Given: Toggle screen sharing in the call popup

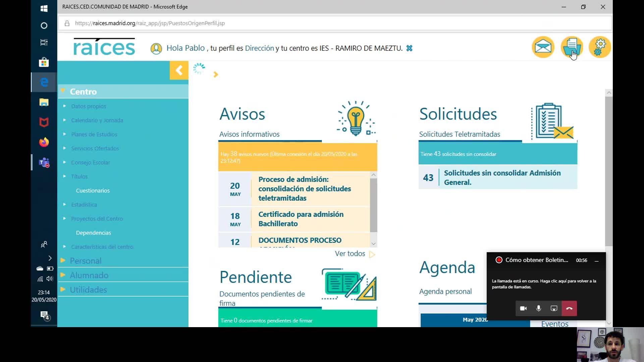Looking at the screenshot, I should pyautogui.click(x=554, y=308).
